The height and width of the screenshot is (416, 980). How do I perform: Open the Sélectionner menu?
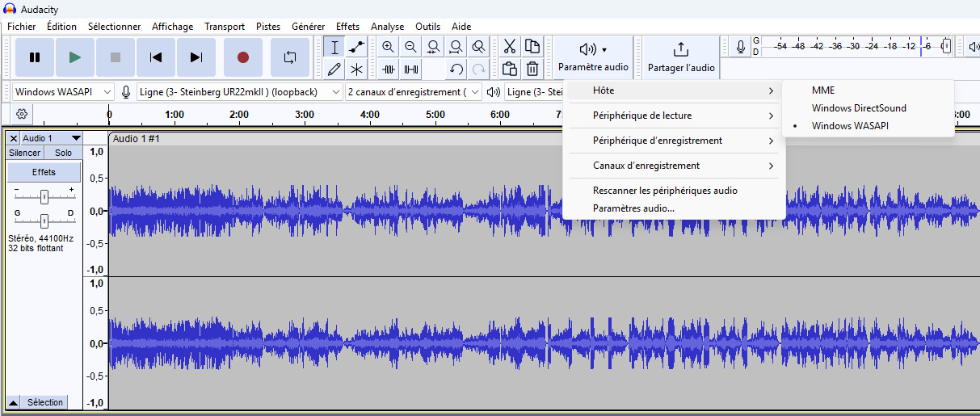[x=114, y=27]
